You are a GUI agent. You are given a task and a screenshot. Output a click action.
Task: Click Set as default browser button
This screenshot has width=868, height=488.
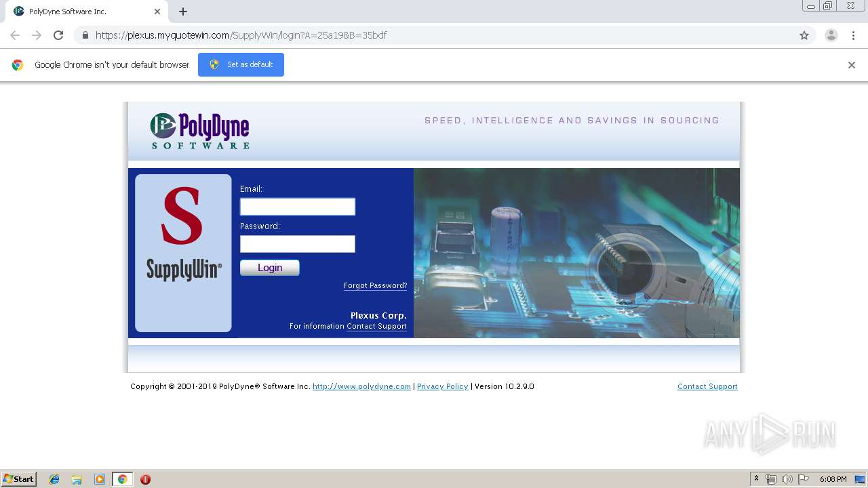pyautogui.click(x=241, y=64)
